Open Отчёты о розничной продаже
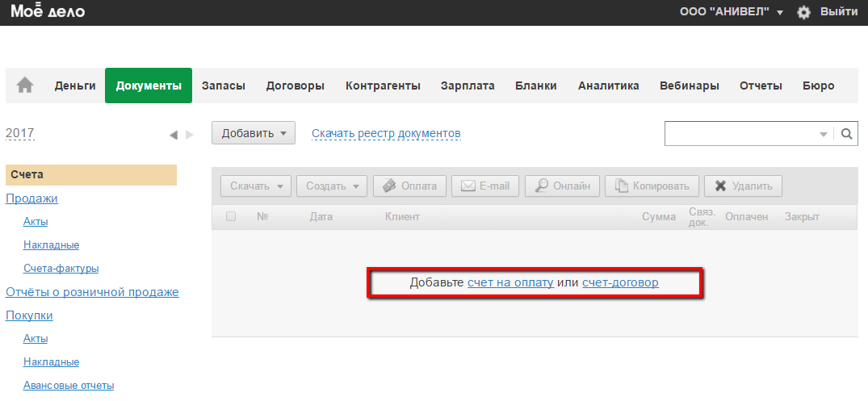The image size is (868, 401). click(x=92, y=292)
